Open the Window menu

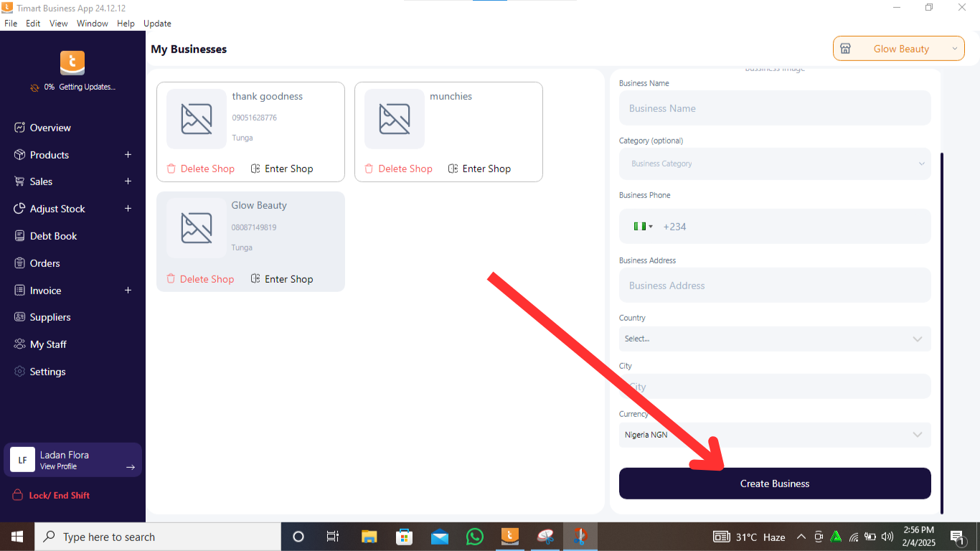click(x=93, y=24)
